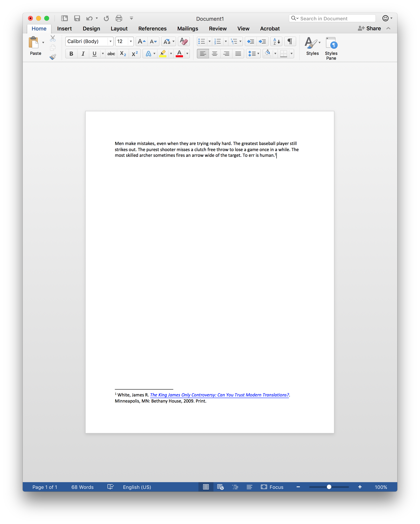Expand the font color dropdown arrow
Viewport: 420px width, 524px height.
point(187,54)
